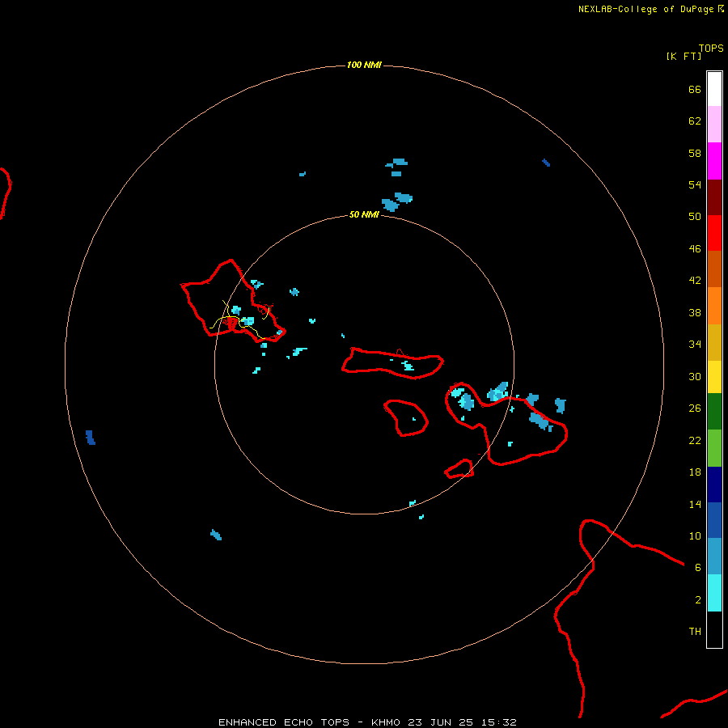Click the light pink 62 kft swatch
Screen dimensions: 728x728
click(714, 125)
